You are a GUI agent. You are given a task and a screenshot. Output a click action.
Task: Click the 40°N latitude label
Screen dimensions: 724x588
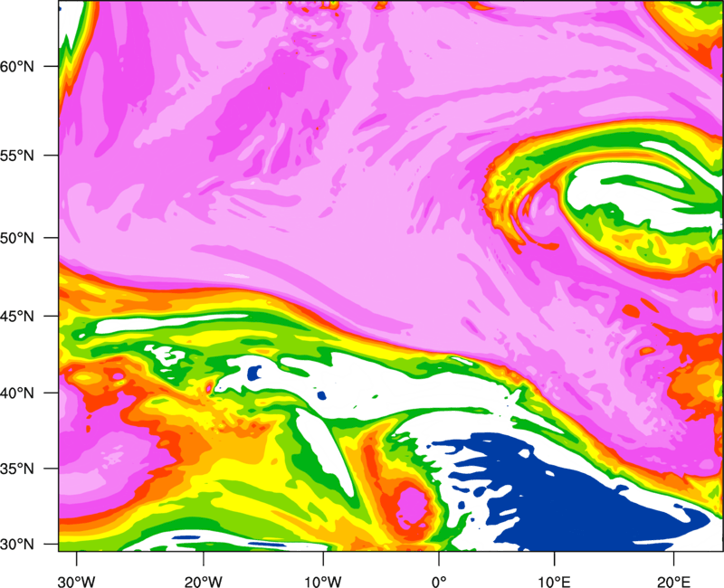pyautogui.click(x=17, y=394)
